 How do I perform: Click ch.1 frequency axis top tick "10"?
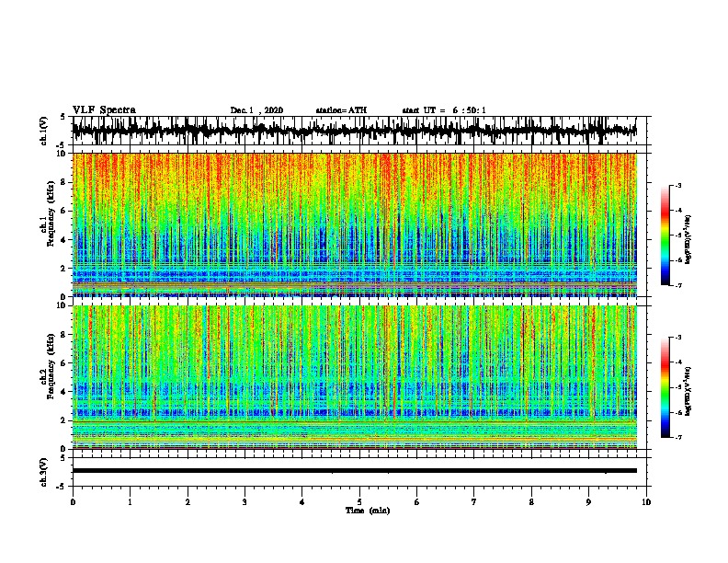(x=62, y=154)
